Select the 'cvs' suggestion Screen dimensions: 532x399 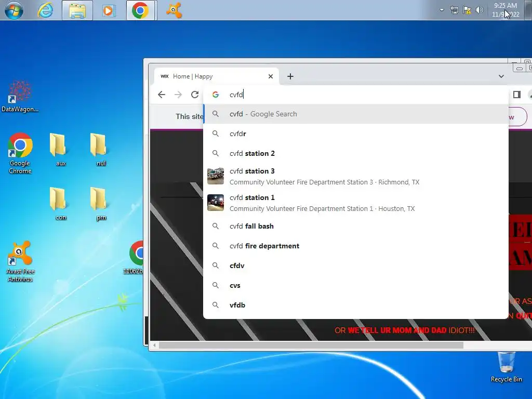click(355, 285)
